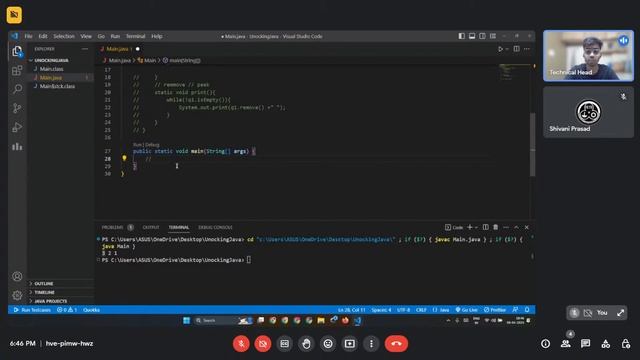
Task: Click the Run Java play button in editor
Action: (x=500, y=49)
